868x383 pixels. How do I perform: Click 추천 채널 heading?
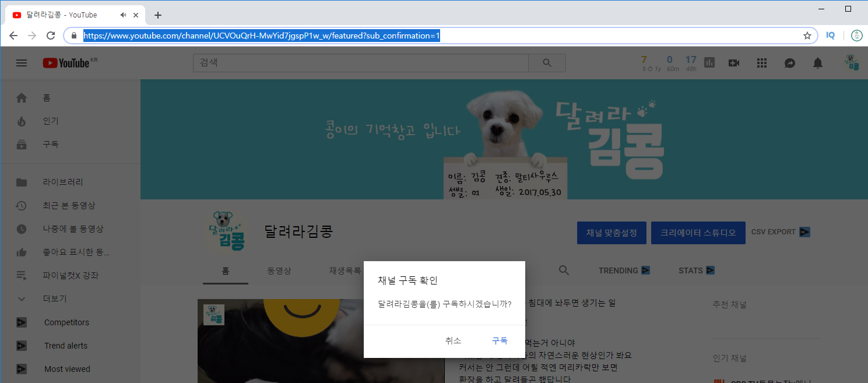point(729,304)
